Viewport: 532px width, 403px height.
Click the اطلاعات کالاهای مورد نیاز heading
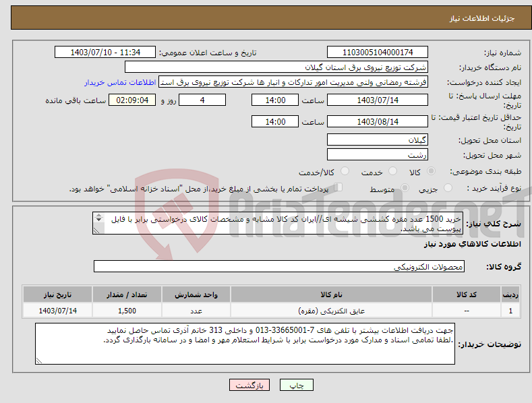(x=472, y=244)
